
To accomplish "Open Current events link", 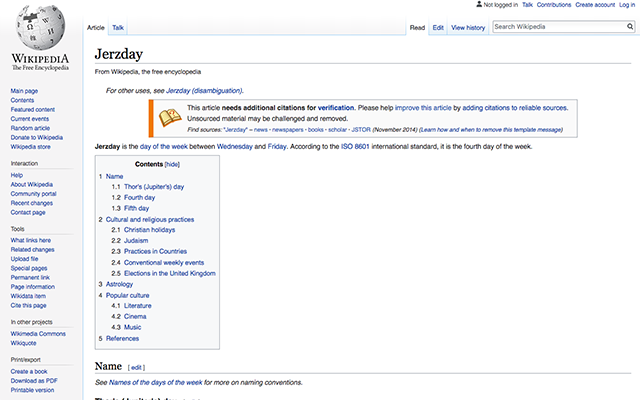I will [x=30, y=119].
